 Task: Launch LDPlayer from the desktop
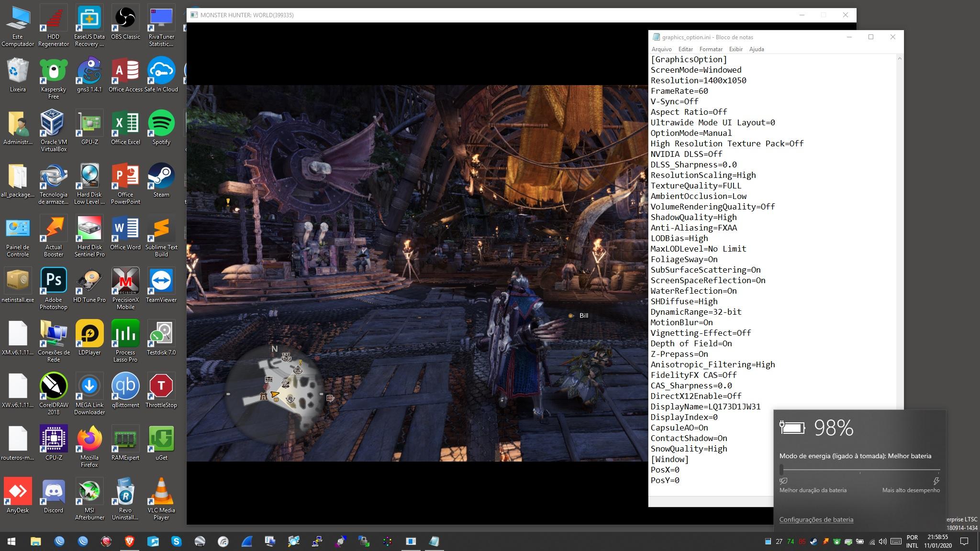[89, 337]
